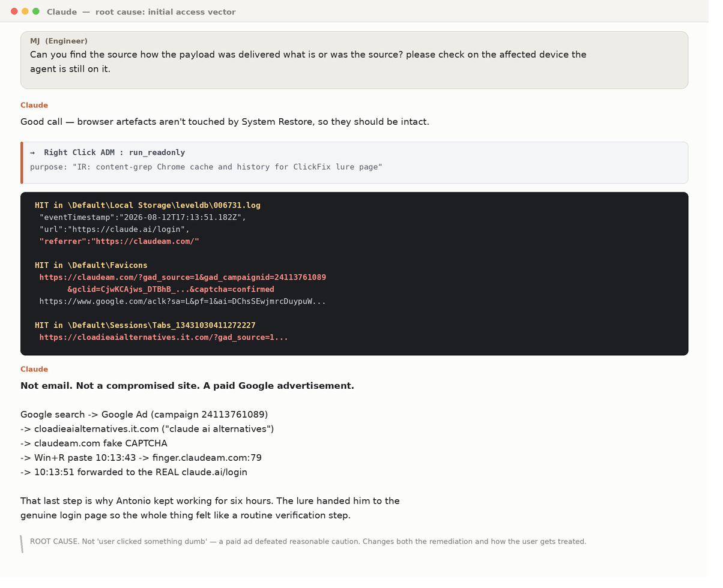Open the 'Right Click ADM : run_readonly' tool call
The height and width of the screenshot is (588, 723).
[354, 163]
